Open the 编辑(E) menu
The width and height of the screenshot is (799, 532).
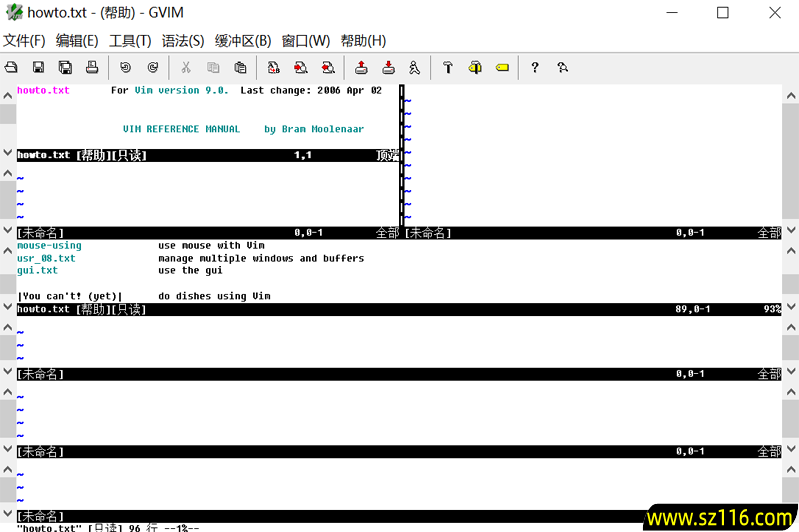click(x=77, y=41)
